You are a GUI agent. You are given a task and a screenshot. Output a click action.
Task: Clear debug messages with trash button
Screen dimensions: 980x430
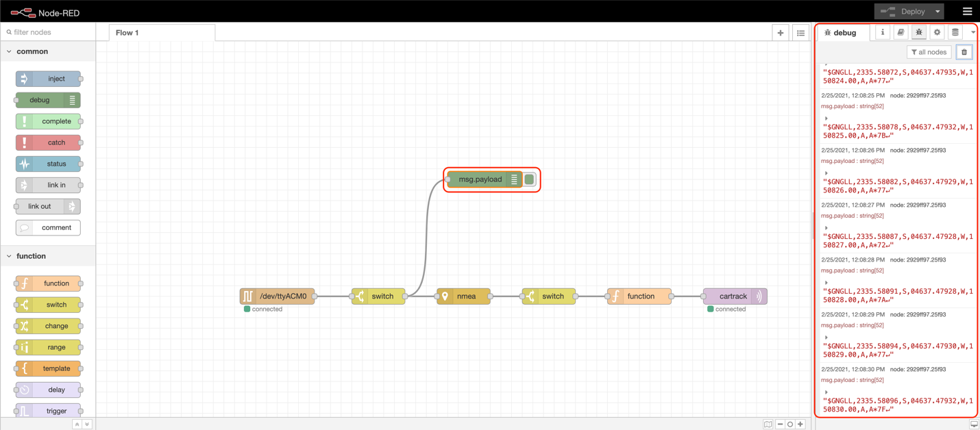click(964, 52)
